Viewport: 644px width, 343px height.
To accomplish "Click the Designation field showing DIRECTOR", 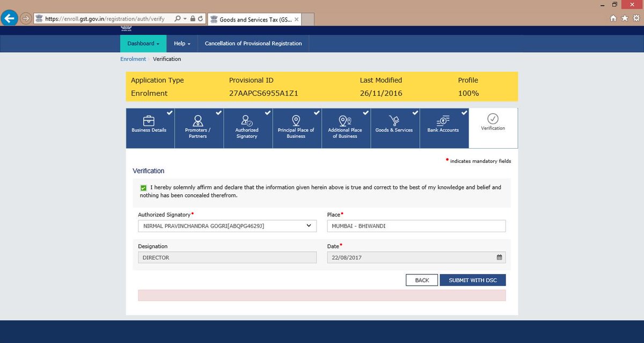I will click(x=227, y=258).
